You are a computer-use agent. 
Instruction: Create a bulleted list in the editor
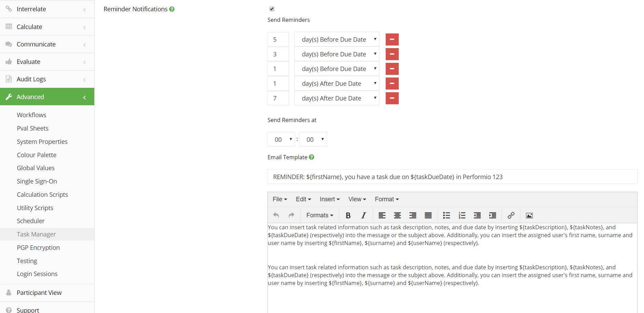pos(446,215)
